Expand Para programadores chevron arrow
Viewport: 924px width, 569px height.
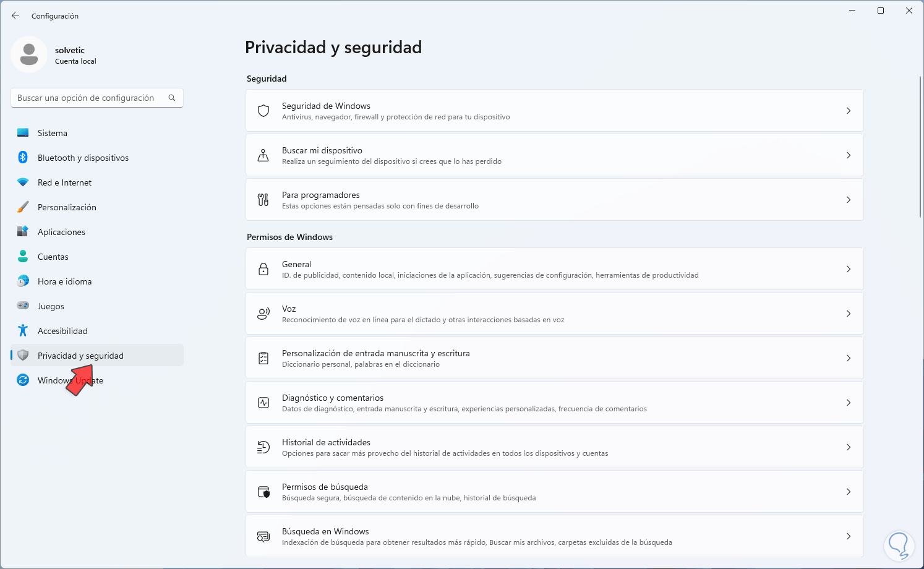848,200
